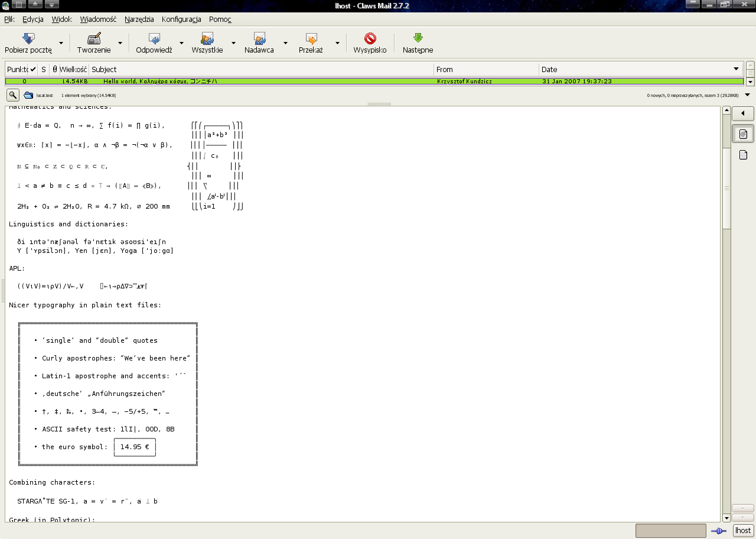Click message body scrollbar down arrow

tap(726, 518)
